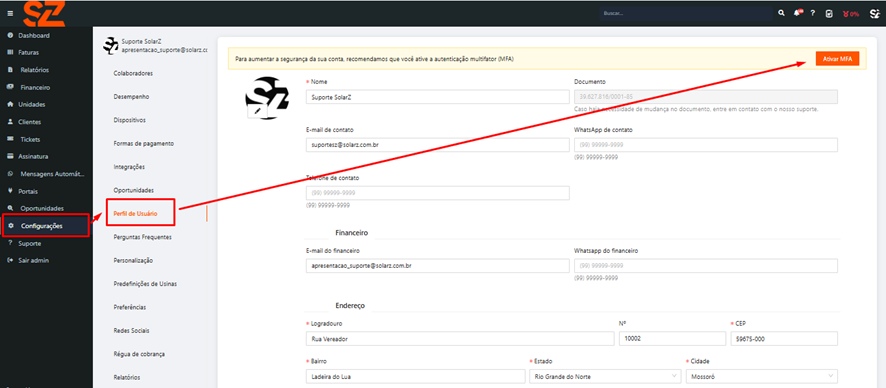Screen dimensions: 886x388
Task: Open Redes Sociais settings section
Action: (132, 330)
